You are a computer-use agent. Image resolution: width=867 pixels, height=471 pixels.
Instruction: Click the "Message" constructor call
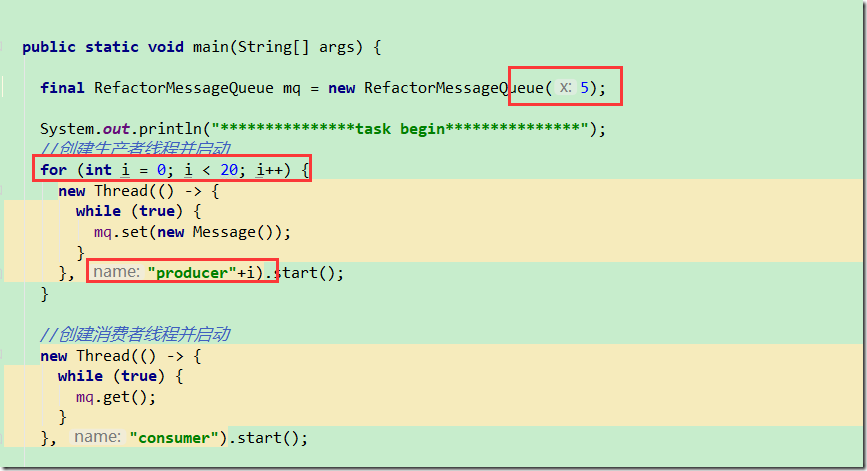[224, 232]
